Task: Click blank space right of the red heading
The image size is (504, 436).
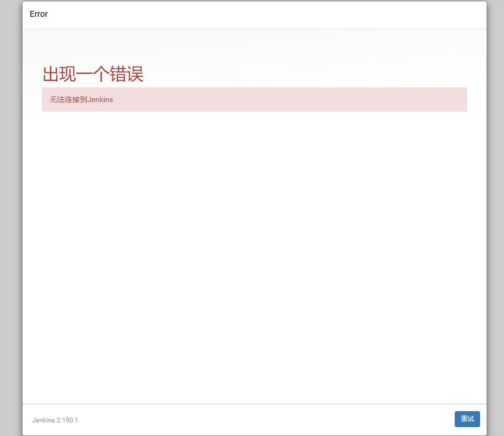Action: (x=305, y=74)
